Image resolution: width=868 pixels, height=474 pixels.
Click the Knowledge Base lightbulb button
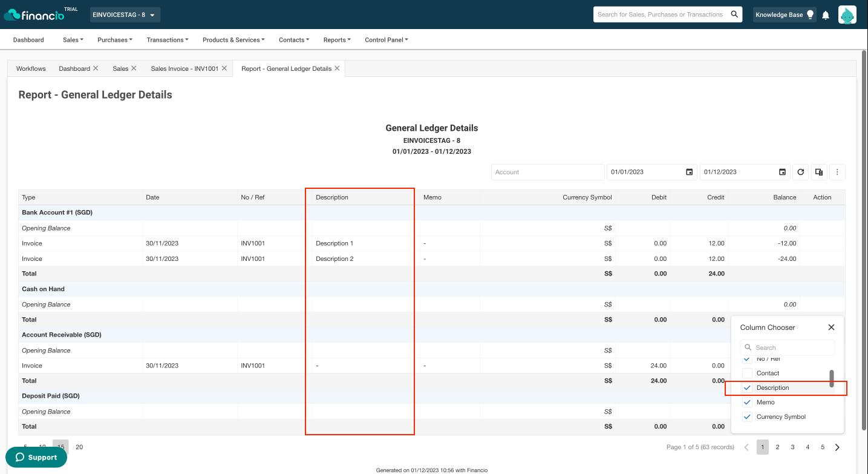pyautogui.click(x=785, y=15)
